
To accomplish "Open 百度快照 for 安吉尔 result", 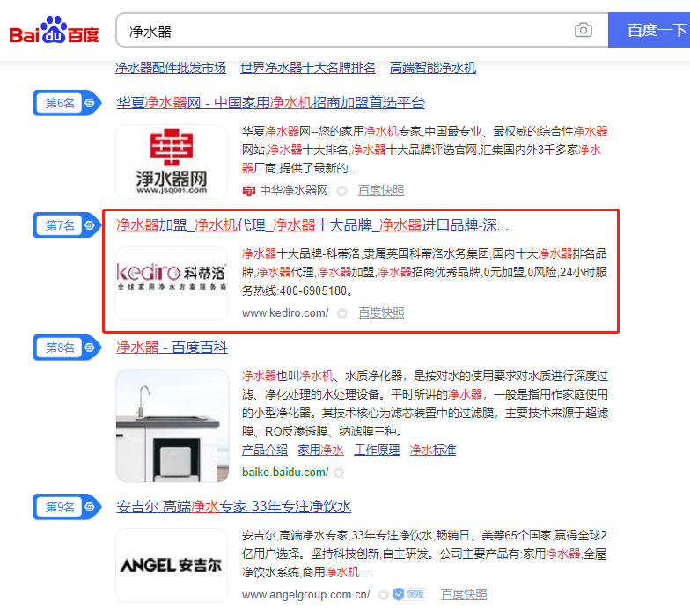I will [x=465, y=595].
